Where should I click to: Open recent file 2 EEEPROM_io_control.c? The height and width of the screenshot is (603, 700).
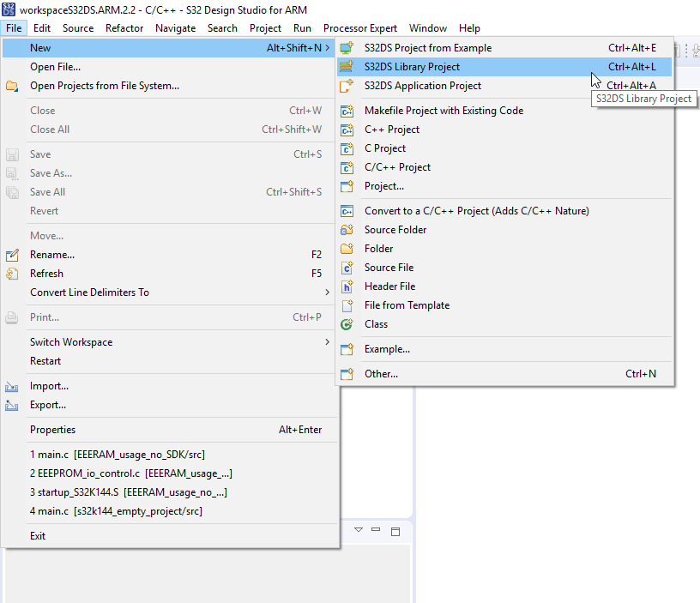coord(170,473)
